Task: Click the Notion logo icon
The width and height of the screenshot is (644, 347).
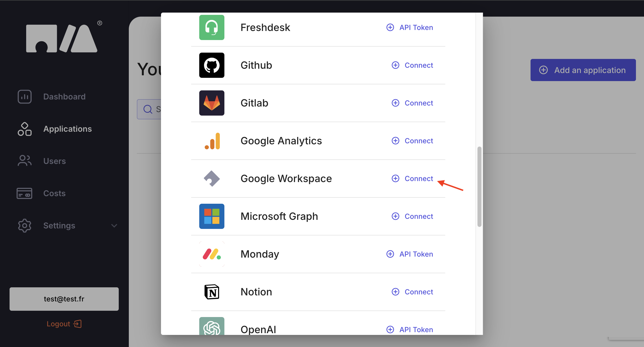Action: (x=212, y=292)
